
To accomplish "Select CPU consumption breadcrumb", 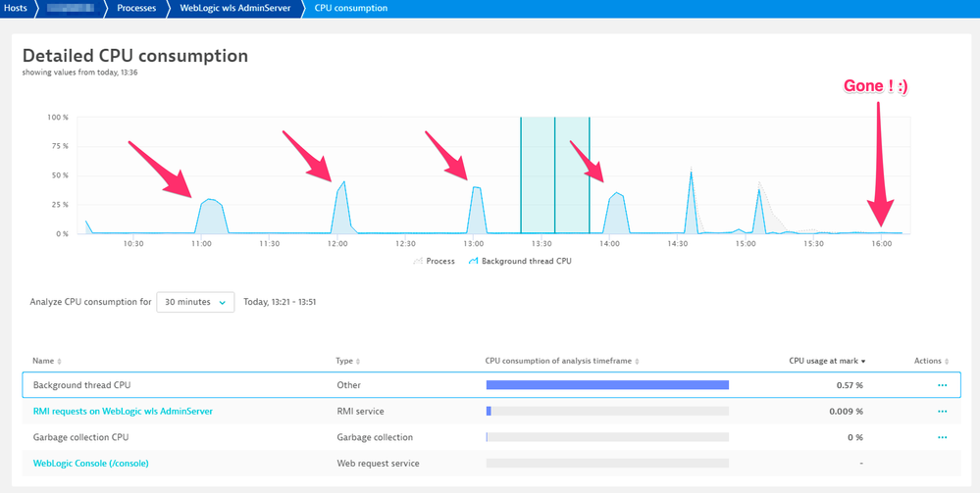I will (350, 8).
